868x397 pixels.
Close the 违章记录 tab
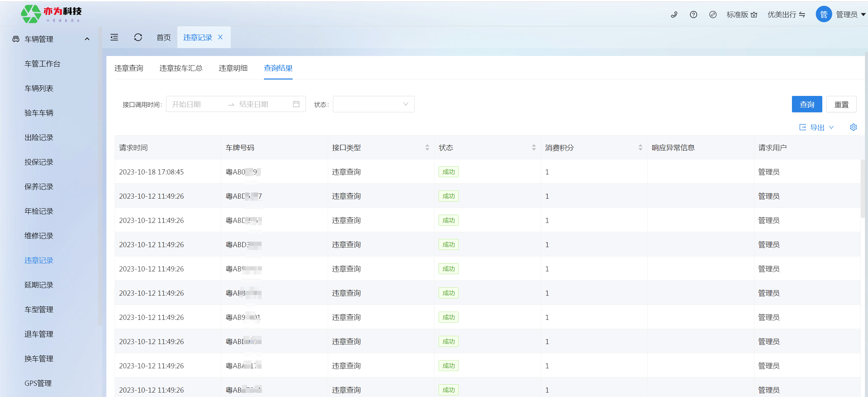(220, 37)
